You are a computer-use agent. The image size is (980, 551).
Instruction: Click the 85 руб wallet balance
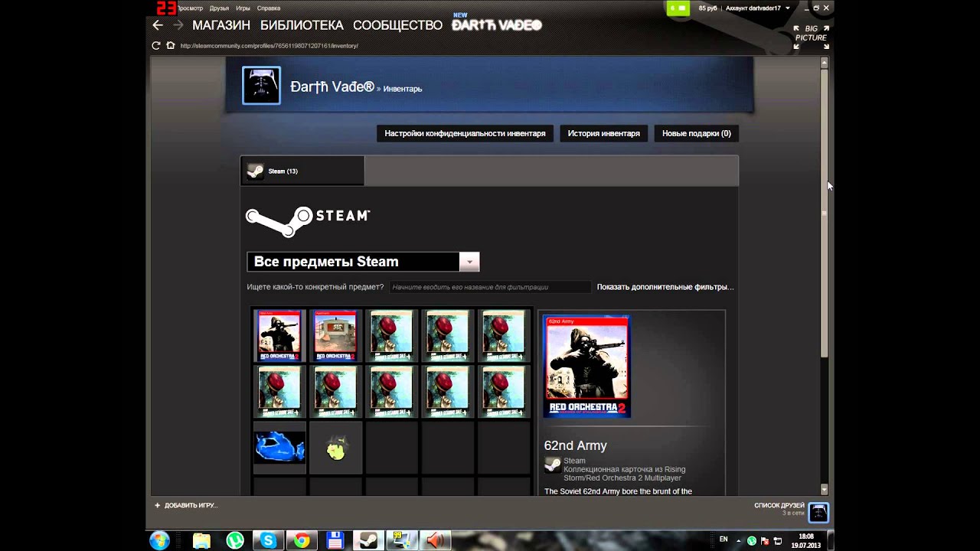(707, 8)
